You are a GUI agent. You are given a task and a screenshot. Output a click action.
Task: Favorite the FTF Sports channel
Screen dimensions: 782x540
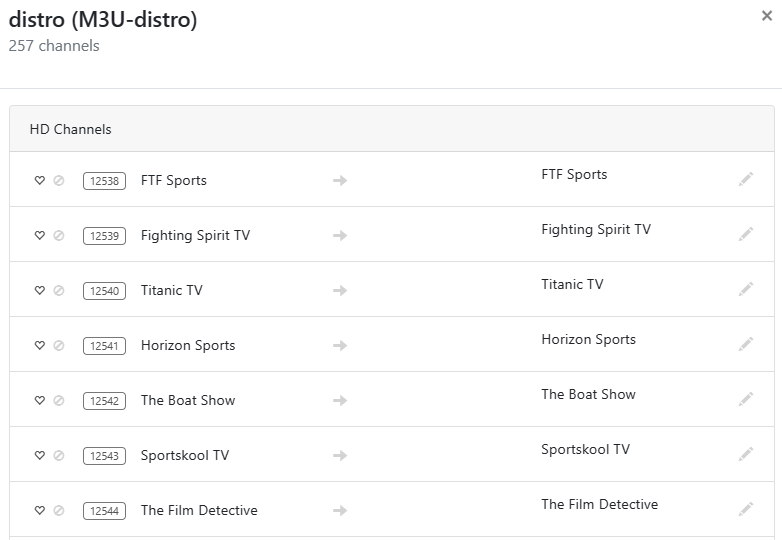pyautogui.click(x=40, y=181)
